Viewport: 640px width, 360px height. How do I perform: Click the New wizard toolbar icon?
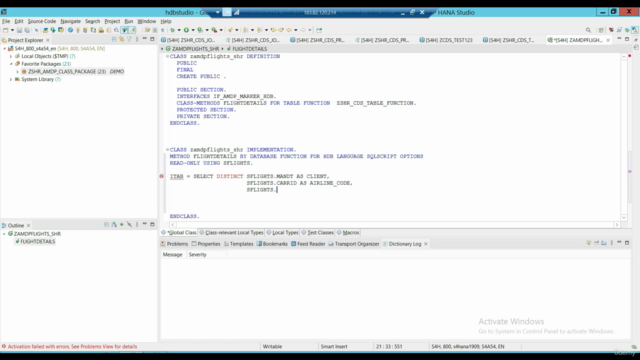5,30
